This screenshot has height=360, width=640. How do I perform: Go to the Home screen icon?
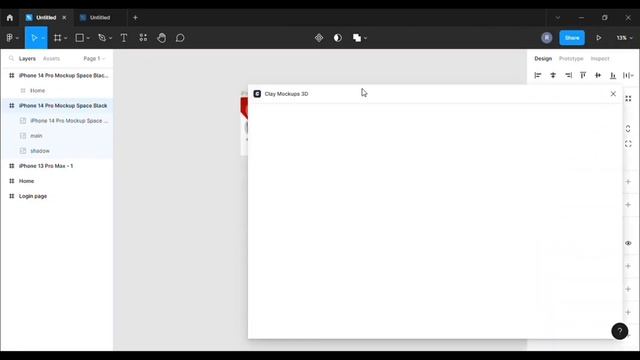tap(10, 18)
